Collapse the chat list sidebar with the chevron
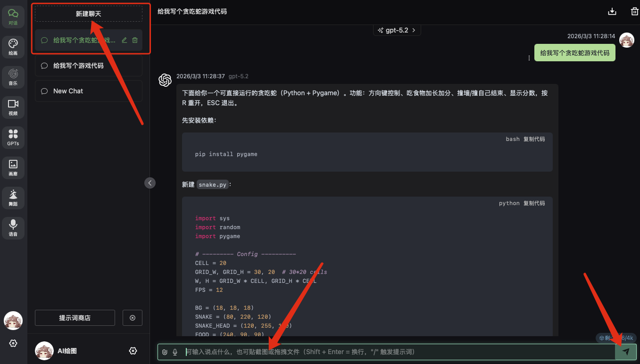This screenshot has height=364, width=640. [x=150, y=183]
